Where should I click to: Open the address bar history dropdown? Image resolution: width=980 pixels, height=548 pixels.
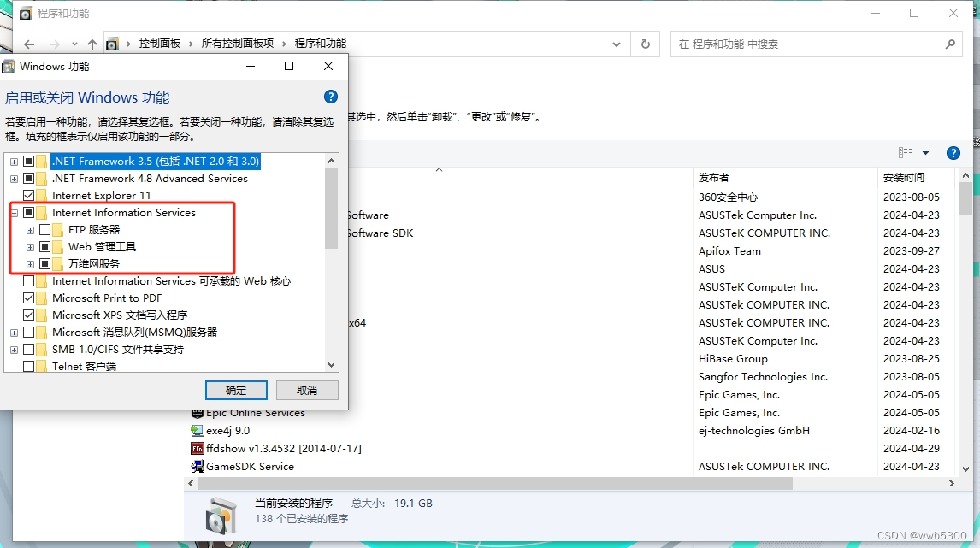point(617,44)
